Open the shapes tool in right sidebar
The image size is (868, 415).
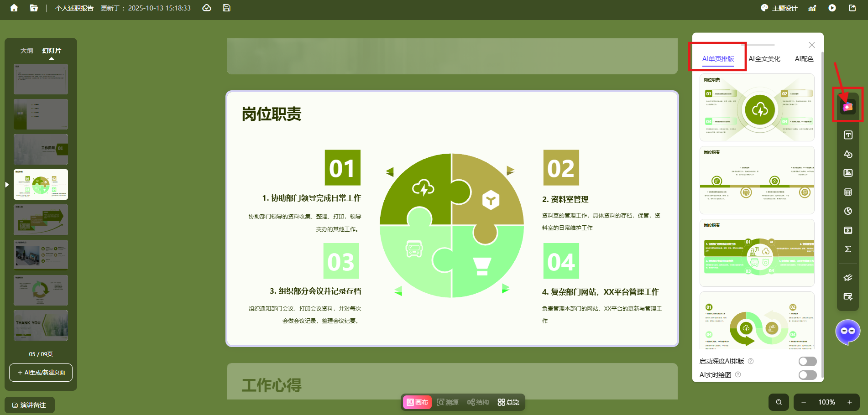(848, 154)
